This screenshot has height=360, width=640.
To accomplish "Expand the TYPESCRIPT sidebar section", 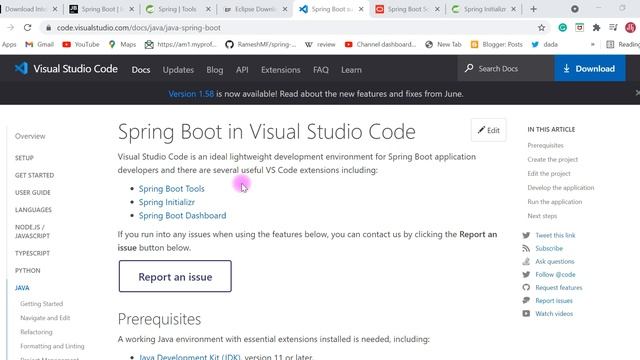I will point(32,253).
